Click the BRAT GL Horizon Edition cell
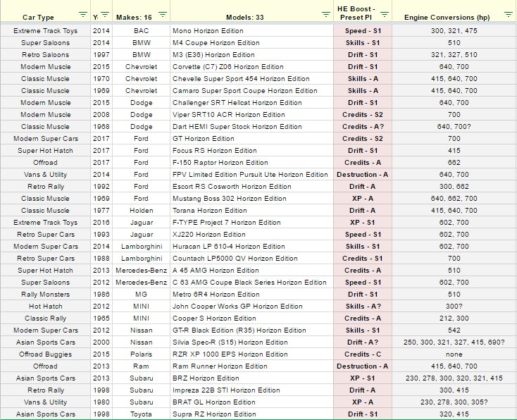Image resolution: width=517 pixels, height=420 pixels. click(251, 402)
